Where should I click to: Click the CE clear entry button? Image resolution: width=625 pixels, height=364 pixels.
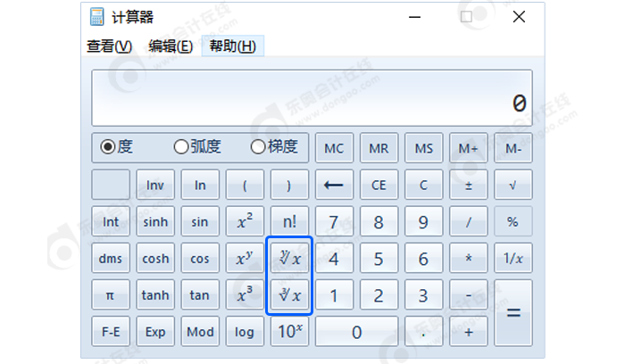[379, 186]
